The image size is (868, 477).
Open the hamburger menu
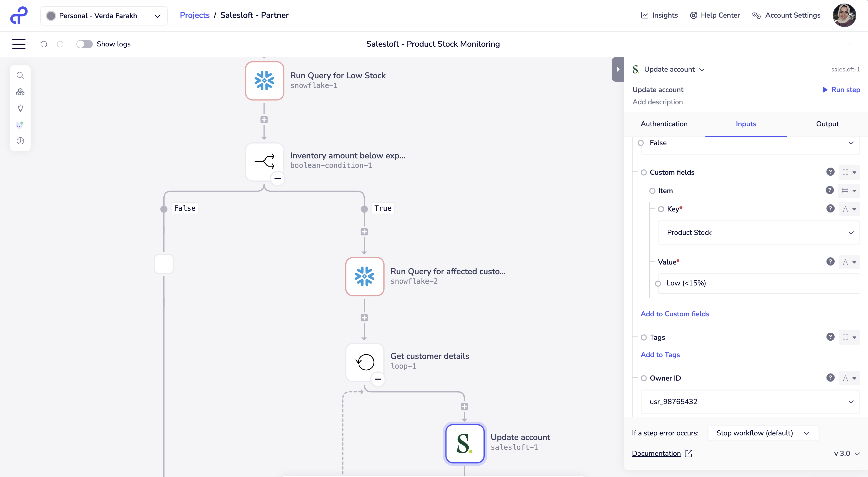(x=19, y=44)
